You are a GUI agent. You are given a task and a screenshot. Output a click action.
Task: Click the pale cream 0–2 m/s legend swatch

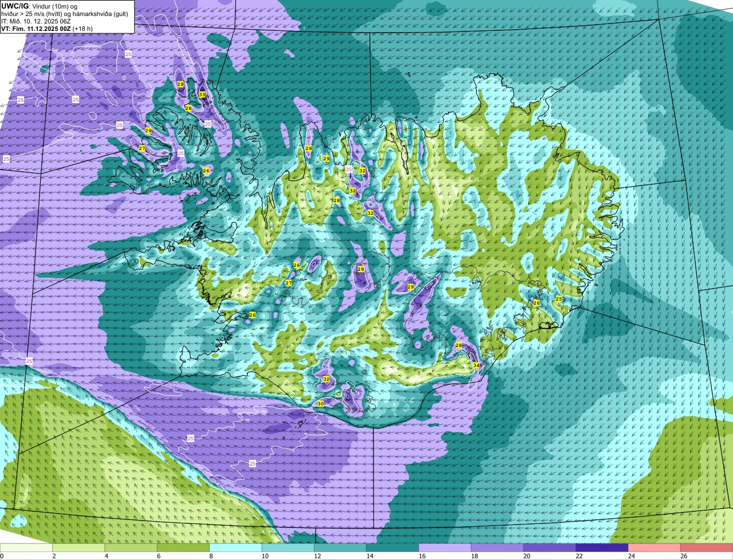click(26, 547)
